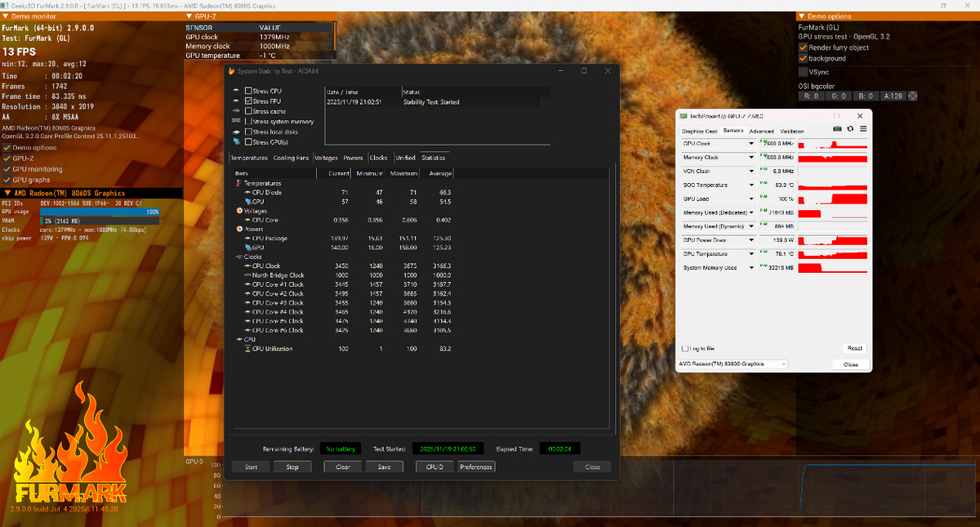This screenshot has height=527, width=980.
Task: Click the GPU-Z screenshot camera icon
Action: [x=837, y=129]
